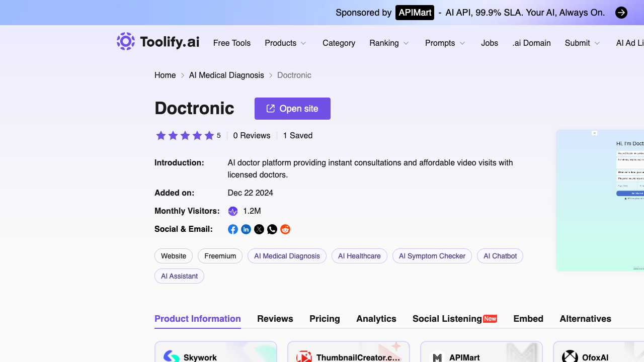Viewport: 644px width, 362px height.
Task: Open the AI Chatbot tag
Action: 500,256
